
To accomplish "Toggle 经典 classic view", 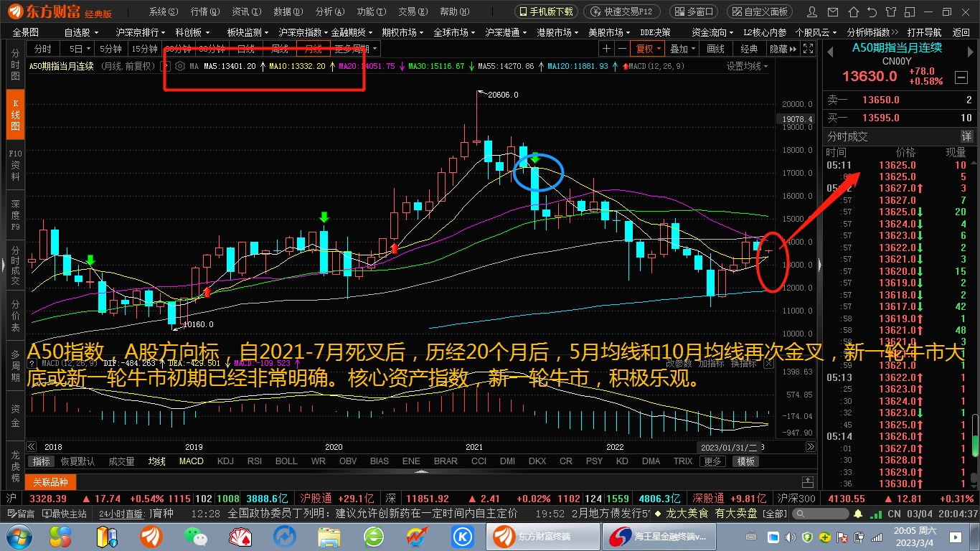I will 749,49.
